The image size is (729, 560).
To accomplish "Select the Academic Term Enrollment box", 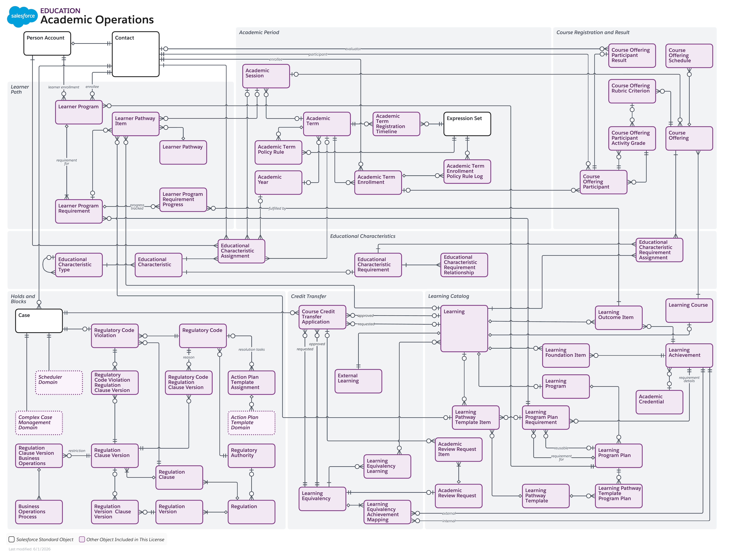I will pos(378,183).
